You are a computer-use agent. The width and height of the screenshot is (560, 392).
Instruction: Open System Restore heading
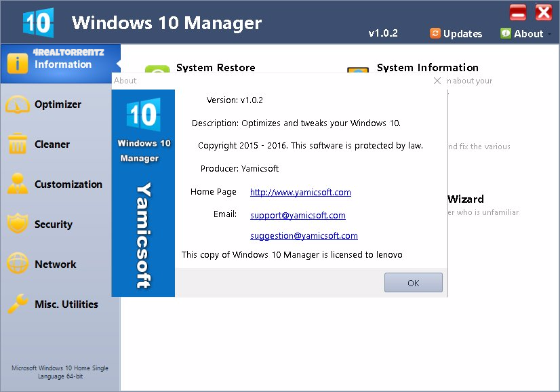[x=216, y=68]
